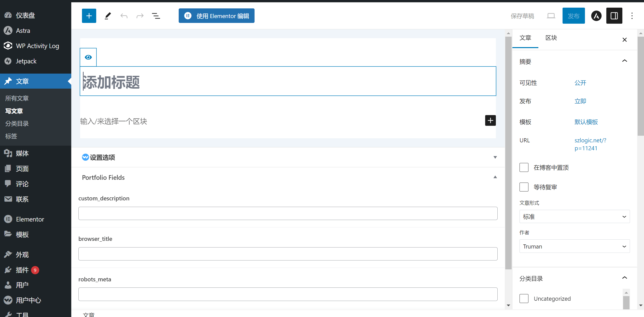Open 分类目录 in left submenu
This screenshot has height=317, width=644.
[17, 123]
